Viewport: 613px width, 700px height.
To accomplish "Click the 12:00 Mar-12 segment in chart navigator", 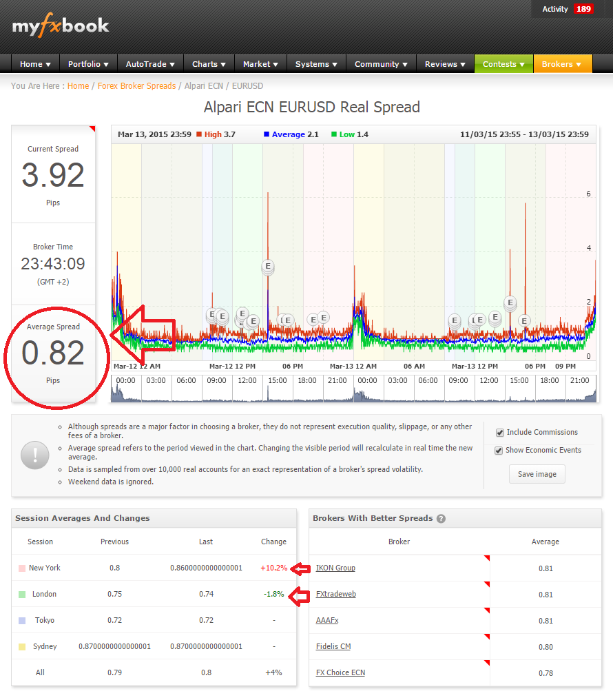I will 247,388.
